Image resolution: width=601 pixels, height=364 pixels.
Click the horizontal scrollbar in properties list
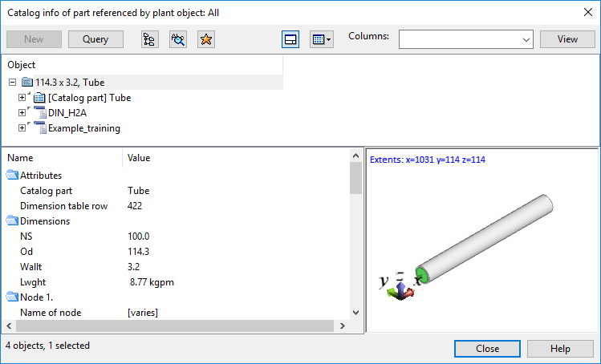coord(169,326)
